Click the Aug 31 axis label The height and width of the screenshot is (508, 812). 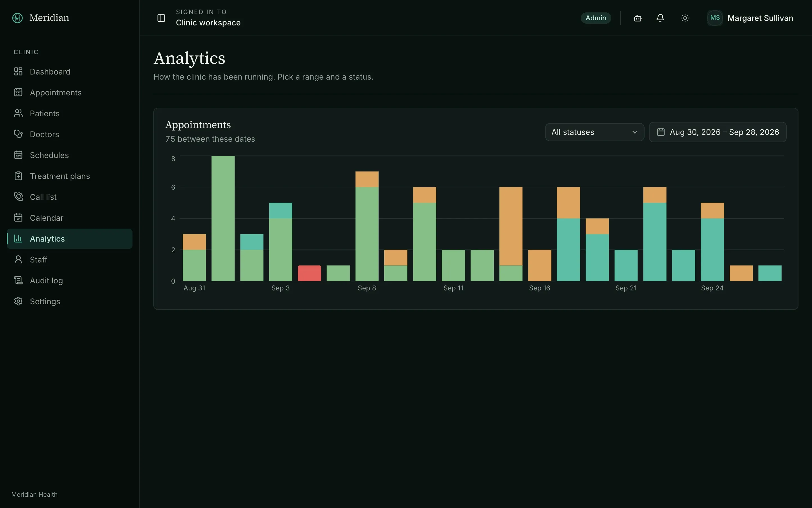[194, 288]
